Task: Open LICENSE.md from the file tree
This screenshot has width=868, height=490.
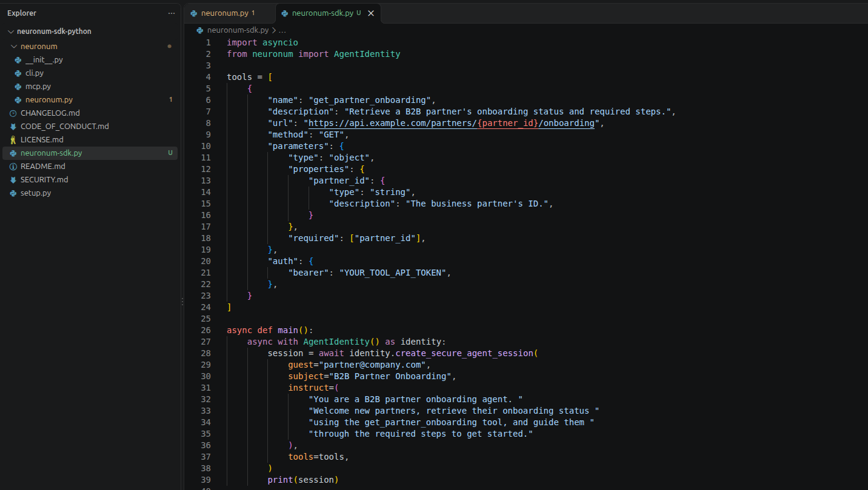Action: click(42, 140)
